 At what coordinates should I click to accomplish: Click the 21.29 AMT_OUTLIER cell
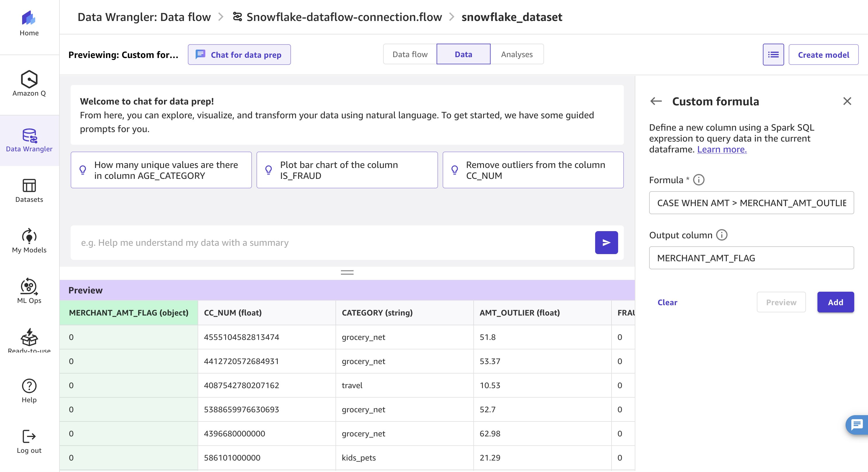tap(542, 458)
